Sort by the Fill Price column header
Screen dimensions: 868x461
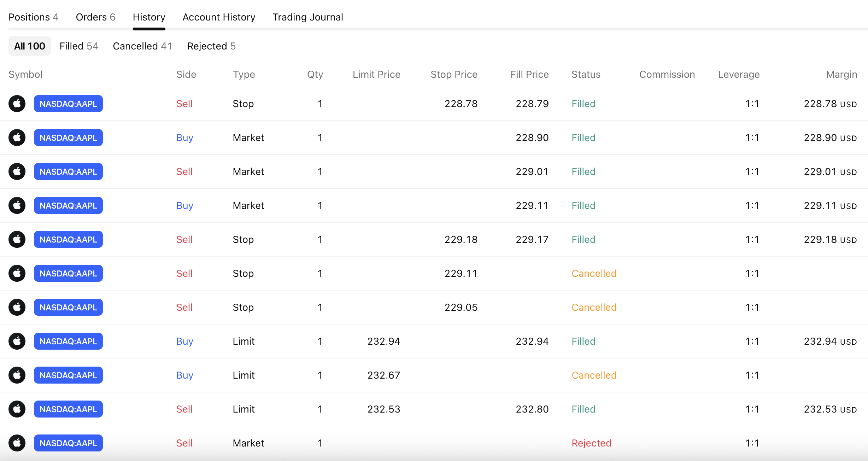pyautogui.click(x=529, y=74)
